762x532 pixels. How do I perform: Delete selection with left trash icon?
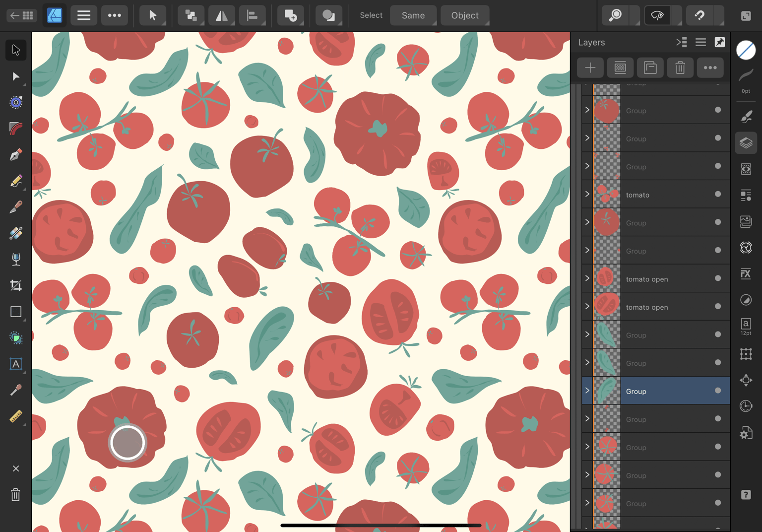(16, 495)
